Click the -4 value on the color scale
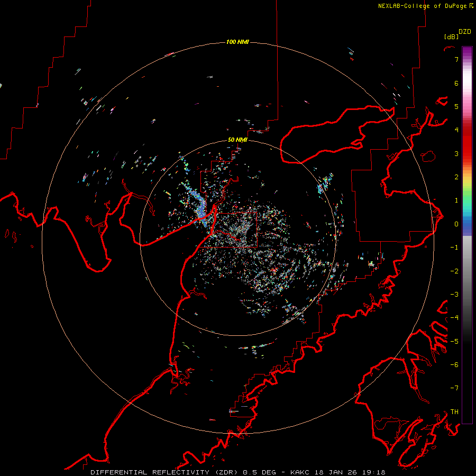The image size is (476, 476). pyautogui.click(x=454, y=318)
